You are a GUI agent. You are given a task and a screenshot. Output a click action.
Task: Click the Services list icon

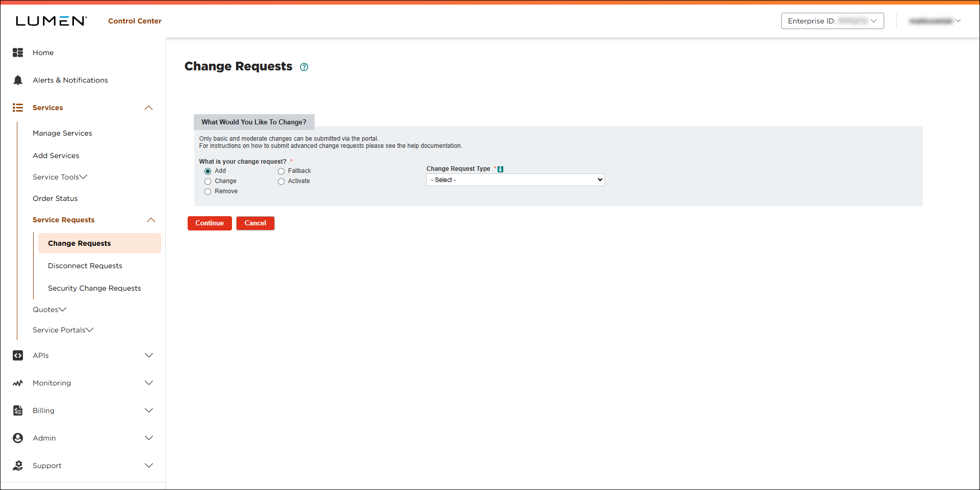(18, 108)
